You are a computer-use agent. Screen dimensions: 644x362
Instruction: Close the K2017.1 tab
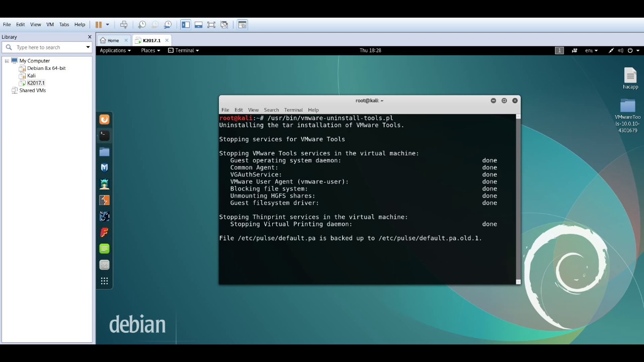click(x=167, y=41)
